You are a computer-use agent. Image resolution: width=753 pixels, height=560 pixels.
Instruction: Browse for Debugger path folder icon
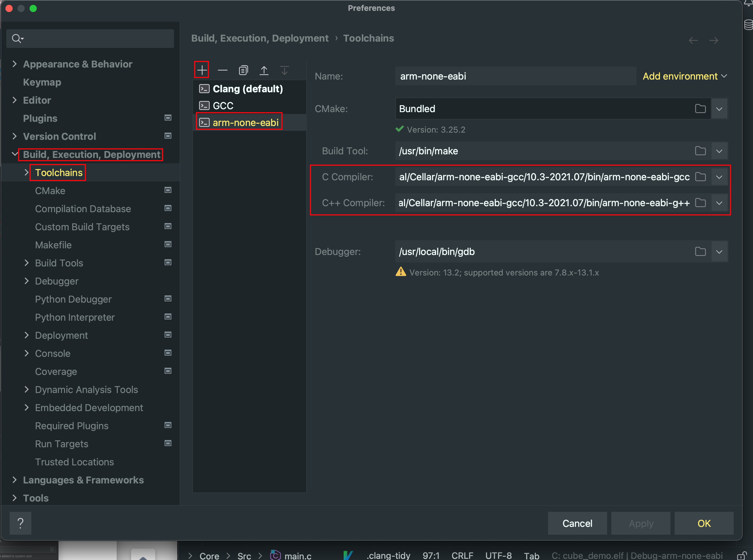tap(700, 252)
